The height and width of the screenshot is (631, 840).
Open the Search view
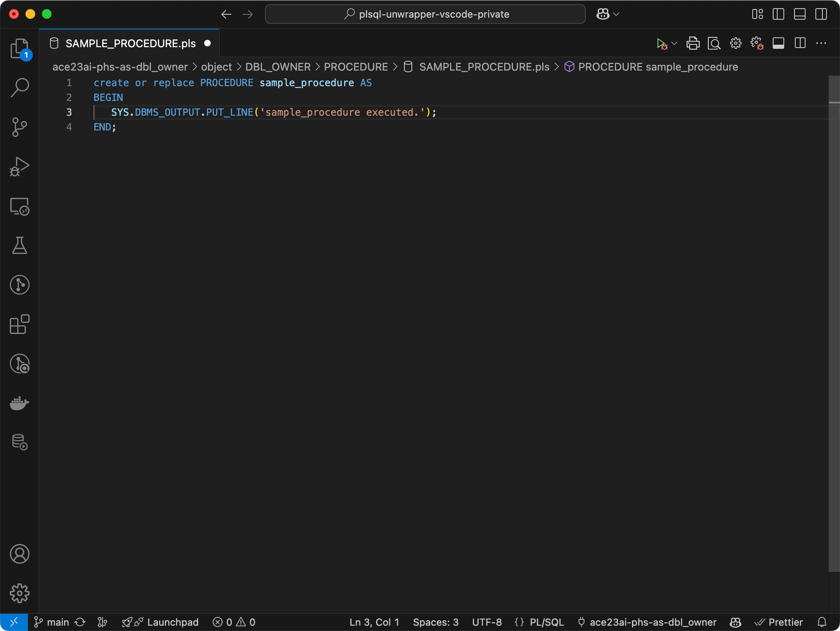pyautogui.click(x=19, y=88)
